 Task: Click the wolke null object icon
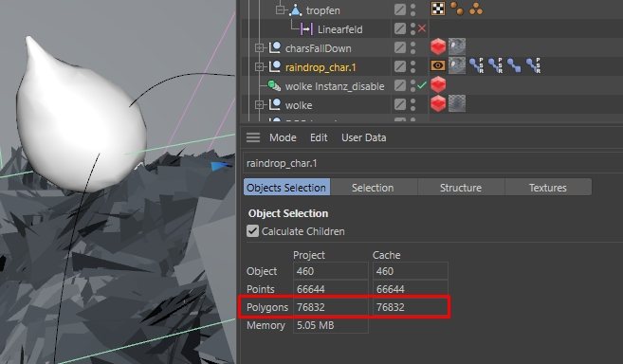[x=275, y=104]
